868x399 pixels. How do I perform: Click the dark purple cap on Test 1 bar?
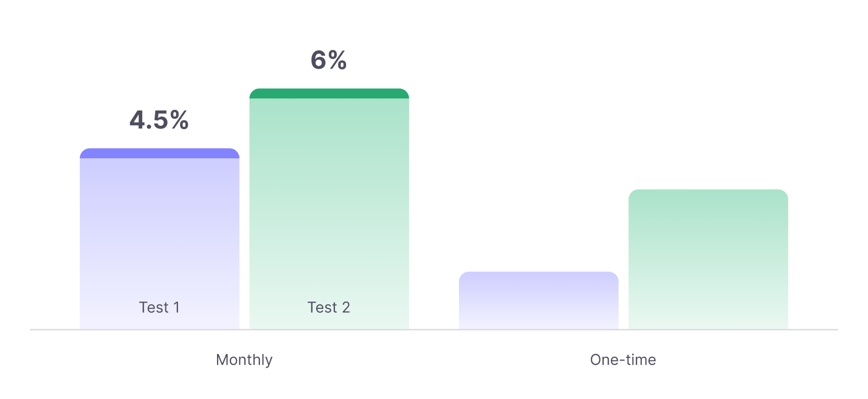159,153
